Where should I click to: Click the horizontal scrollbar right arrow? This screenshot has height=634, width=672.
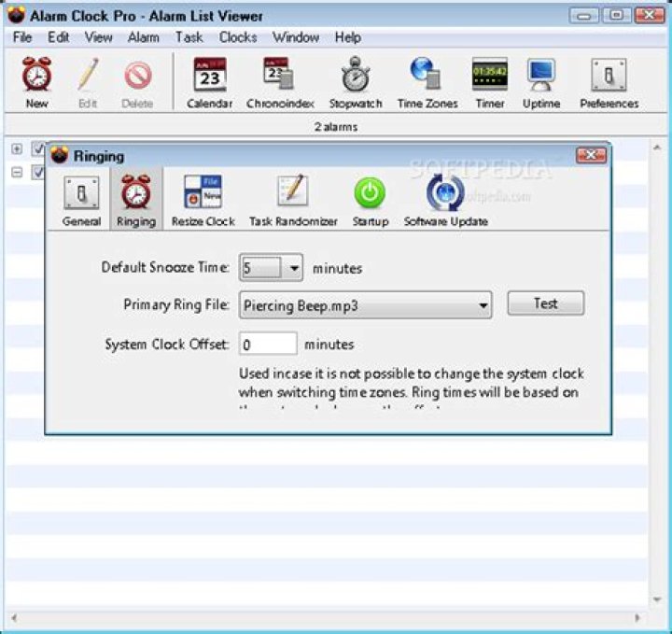click(637, 618)
